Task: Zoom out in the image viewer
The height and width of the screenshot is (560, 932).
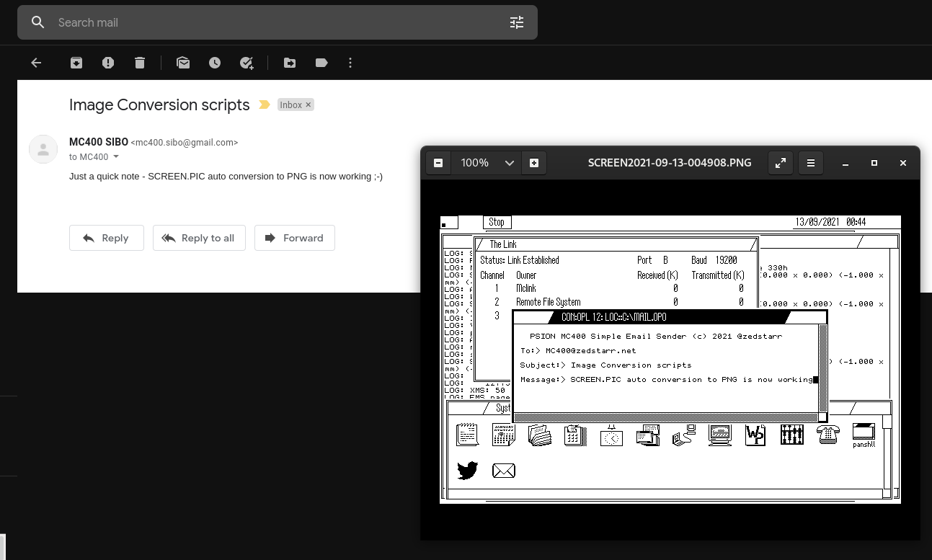Action: [x=438, y=163]
